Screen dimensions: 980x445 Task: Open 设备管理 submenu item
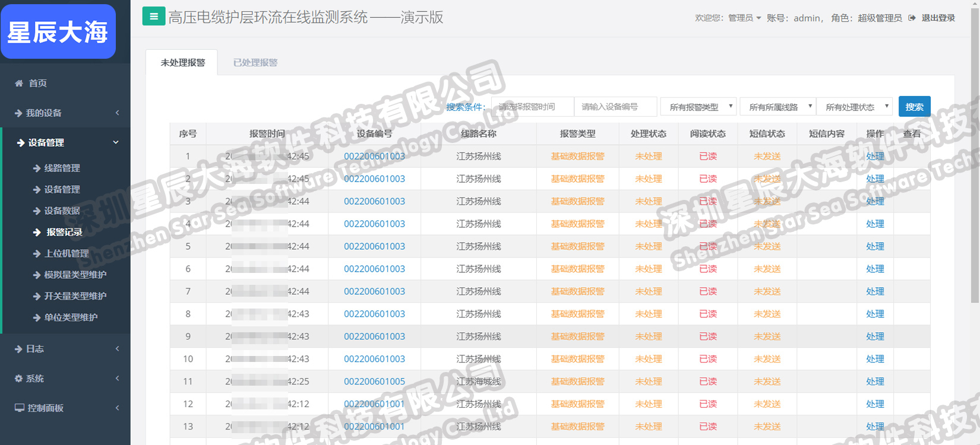point(62,190)
